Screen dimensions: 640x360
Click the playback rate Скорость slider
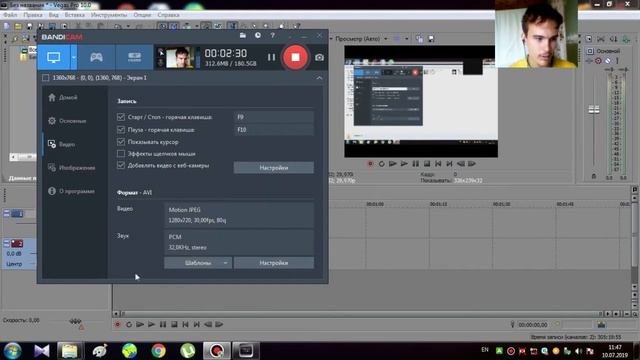tap(75, 321)
